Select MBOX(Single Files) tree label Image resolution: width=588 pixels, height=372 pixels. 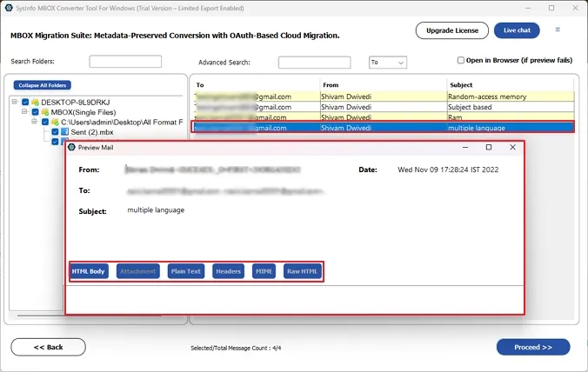tap(84, 112)
